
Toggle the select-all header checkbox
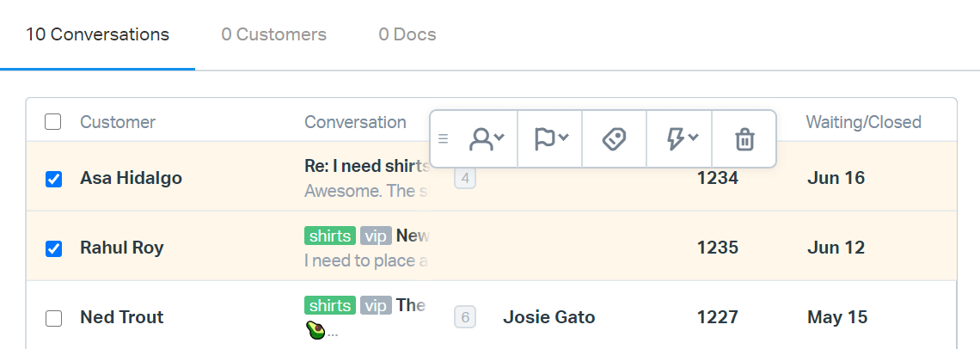pyautogui.click(x=53, y=122)
